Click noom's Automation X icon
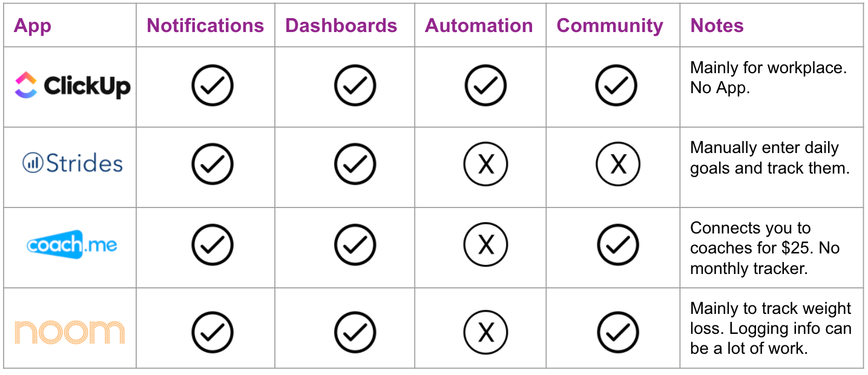Viewport: 868px width, 375px height. pyautogui.click(x=485, y=331)
